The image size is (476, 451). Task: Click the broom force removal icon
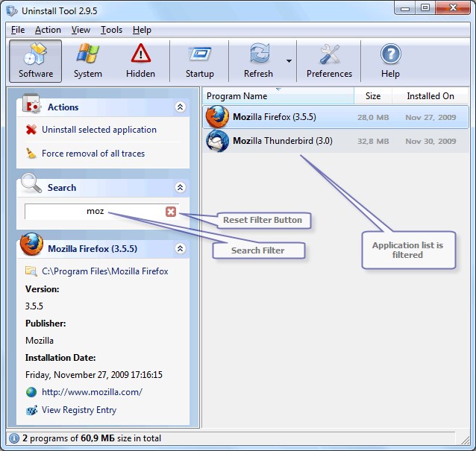tap(31, 154)
